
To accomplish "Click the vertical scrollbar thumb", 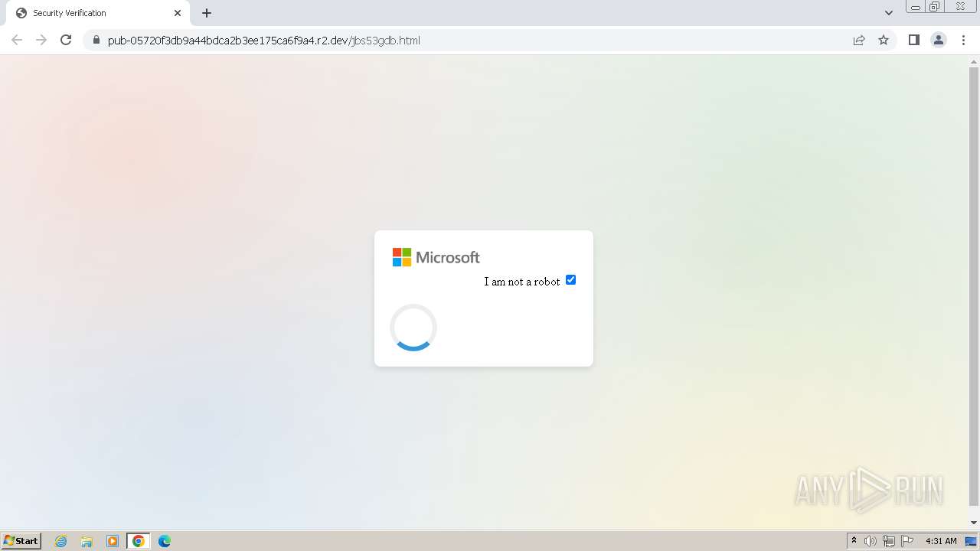I will tap(974, 287).
